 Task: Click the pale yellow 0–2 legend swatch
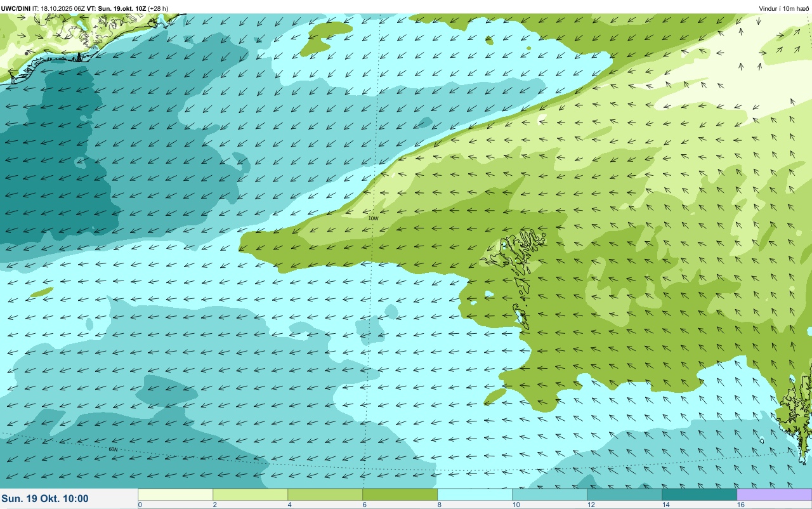176,494
